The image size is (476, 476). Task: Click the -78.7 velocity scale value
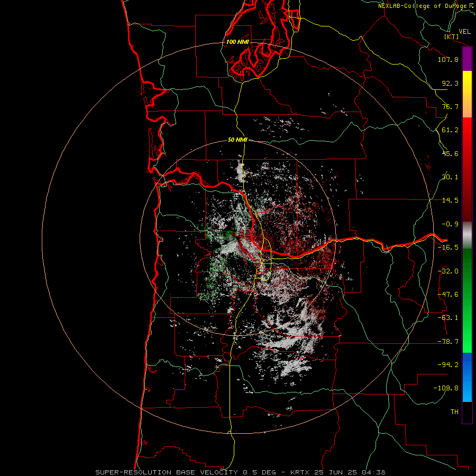(x=448, y=342)
